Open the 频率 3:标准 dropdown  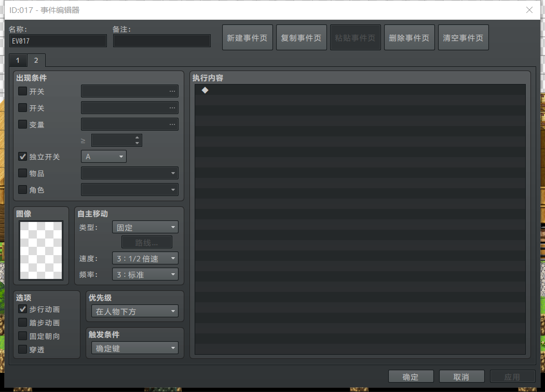pos(145,275)
